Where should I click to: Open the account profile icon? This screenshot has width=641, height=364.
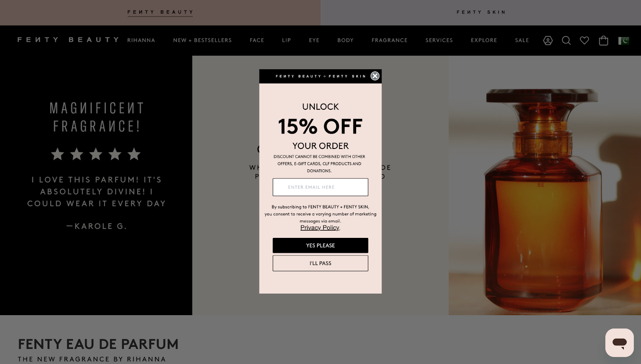tap(548, 40)
